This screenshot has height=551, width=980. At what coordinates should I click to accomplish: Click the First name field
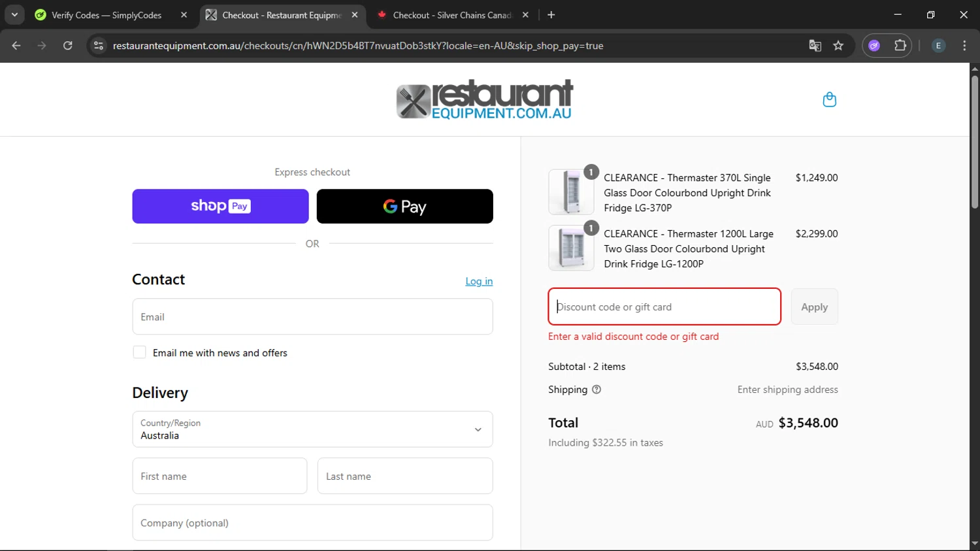click(220, 476)
